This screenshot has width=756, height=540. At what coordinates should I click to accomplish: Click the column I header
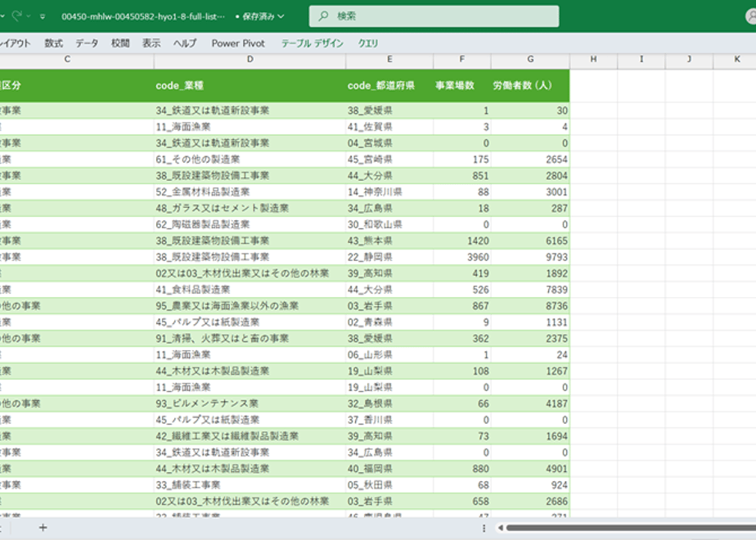(x=641, y=59)
